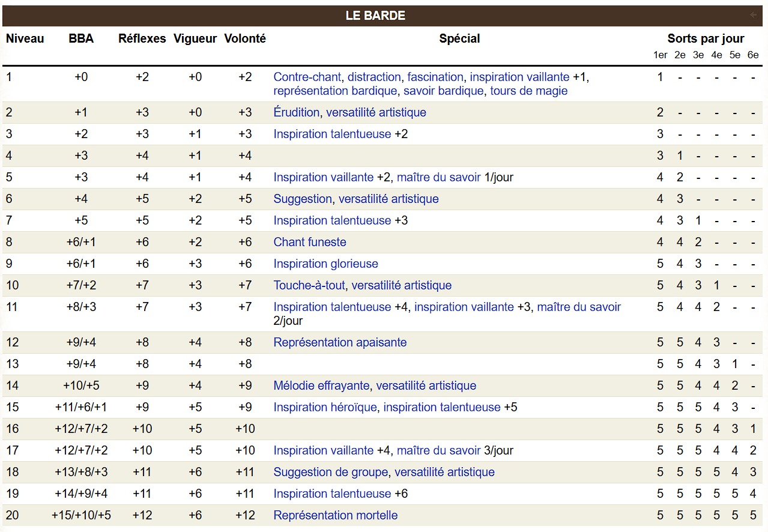Open the distraction ability link
The height and width of the screenshot is (532, 768).
pos(374,77)
